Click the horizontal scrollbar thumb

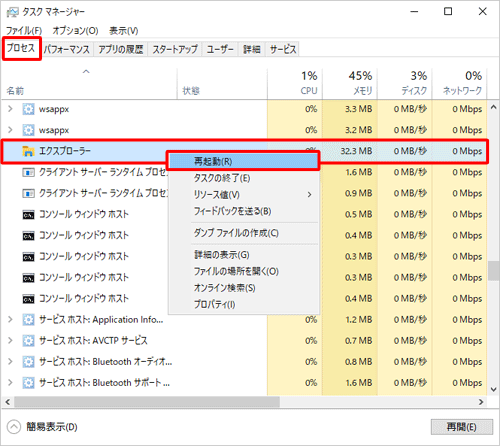(x=147, y=402)
